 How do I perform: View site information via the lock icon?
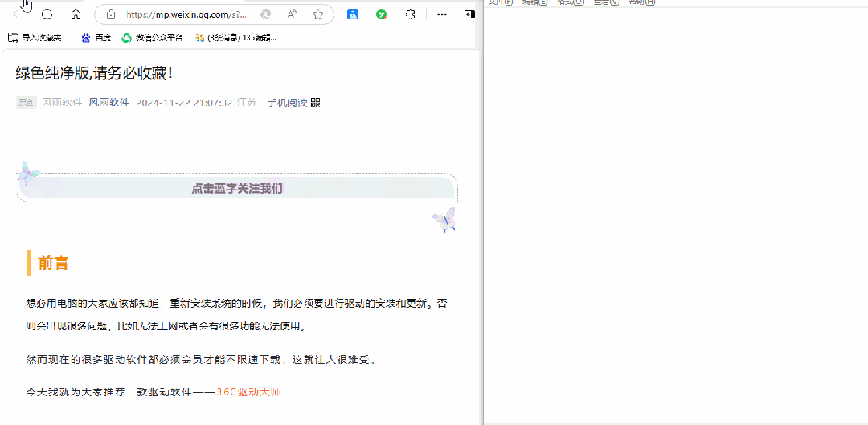click(x=111, y=14)
